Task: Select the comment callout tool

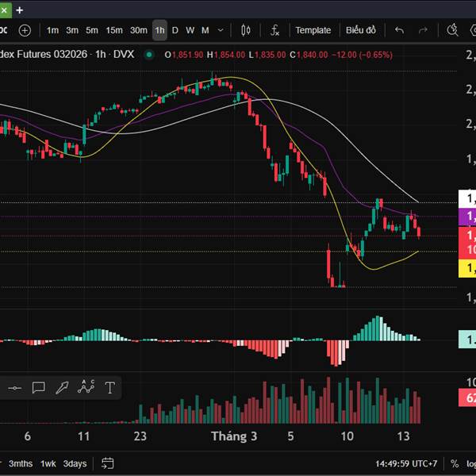Action: pos(39,388)
